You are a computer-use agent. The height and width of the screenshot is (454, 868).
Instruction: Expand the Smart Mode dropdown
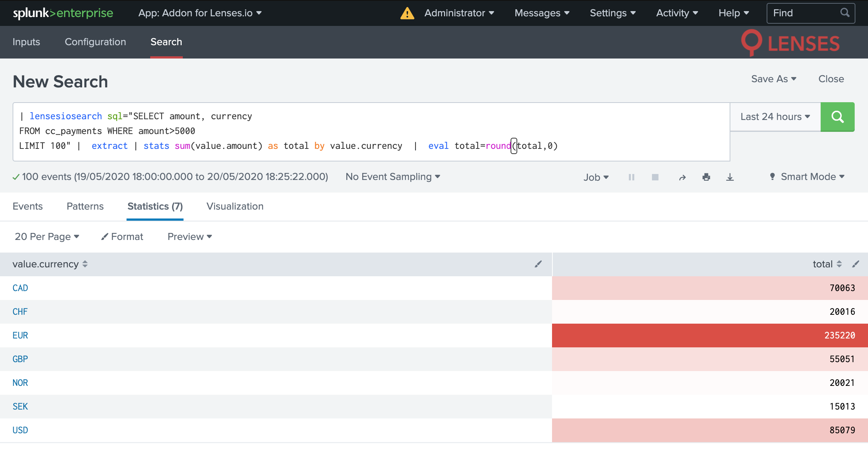[x=808, y=177]
